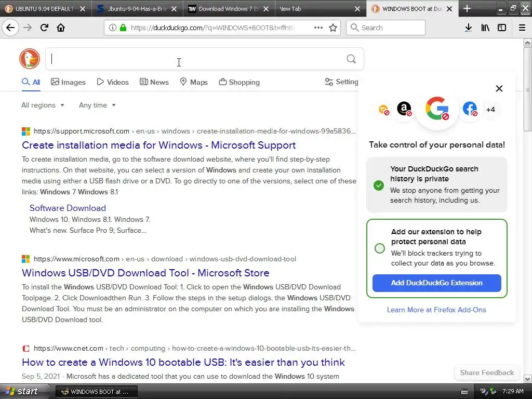
Task: Open How to create Windows 10 bootable USB
Action: (x=183, y=362)
